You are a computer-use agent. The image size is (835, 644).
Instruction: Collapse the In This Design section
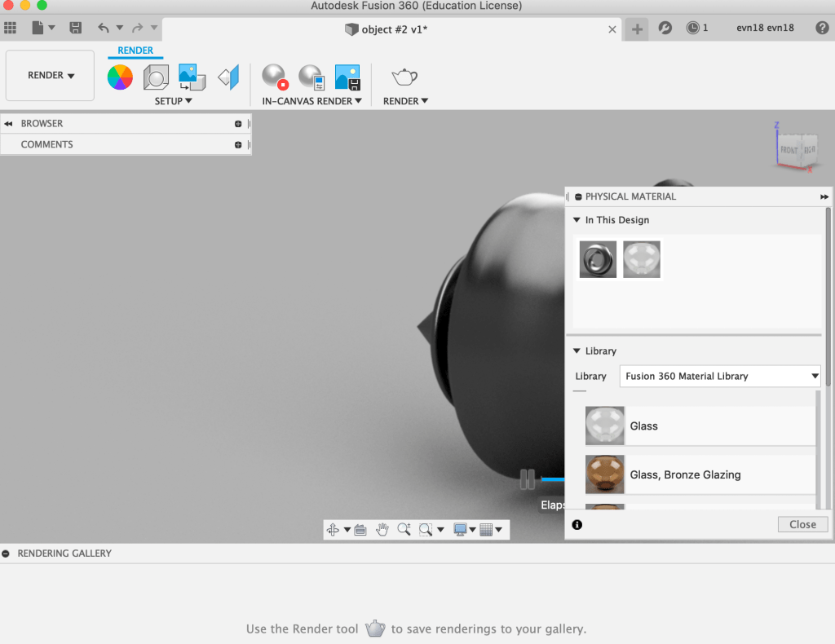(577, 220)
